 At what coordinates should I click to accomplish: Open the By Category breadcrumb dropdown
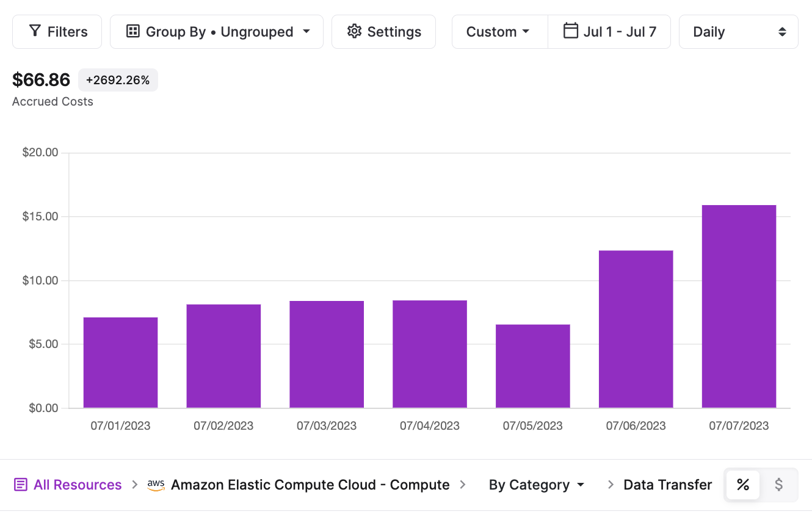(537, 485)
